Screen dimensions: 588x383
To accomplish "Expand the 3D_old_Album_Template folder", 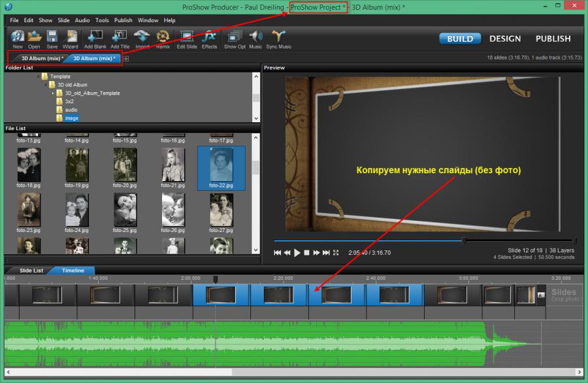I will [x=53, y=93].
